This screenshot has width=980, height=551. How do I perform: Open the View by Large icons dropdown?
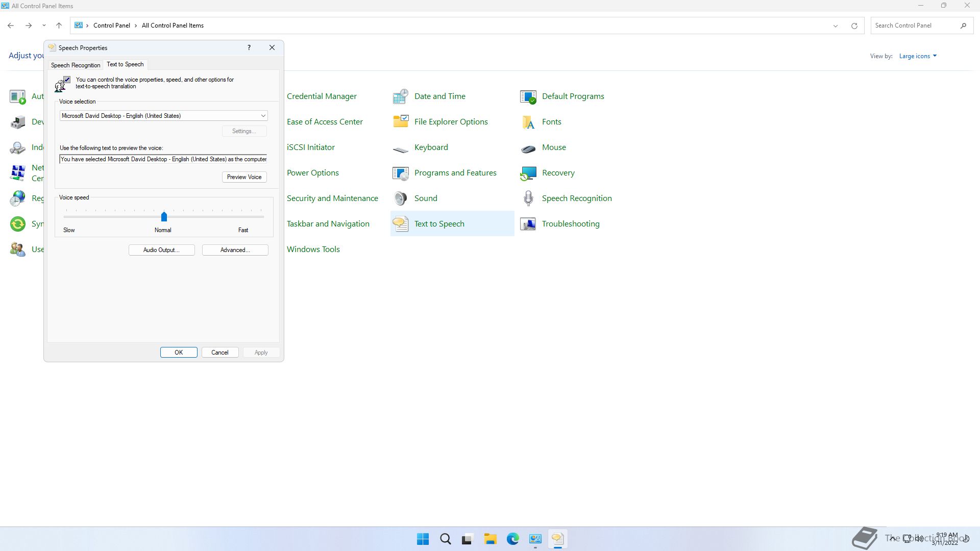918,56
